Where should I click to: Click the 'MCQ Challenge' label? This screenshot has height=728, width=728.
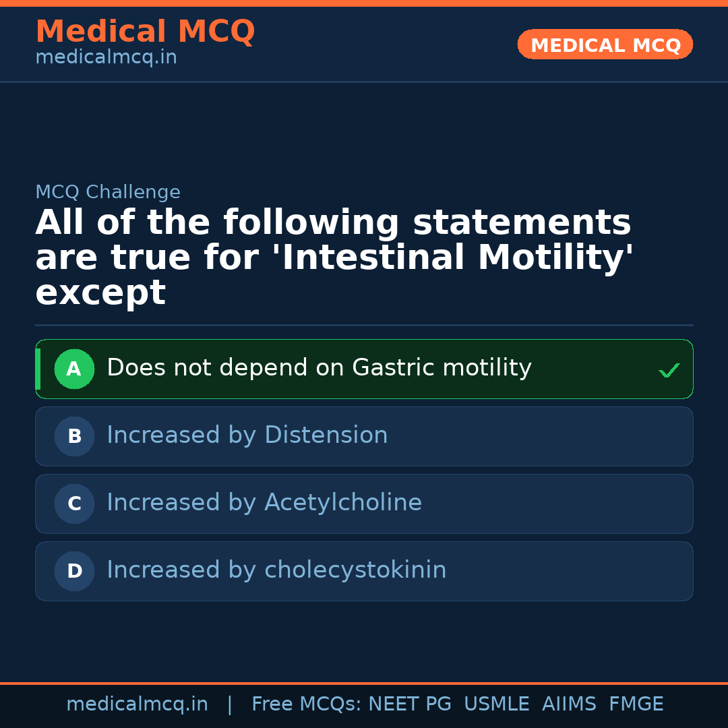tap(108, 192)
